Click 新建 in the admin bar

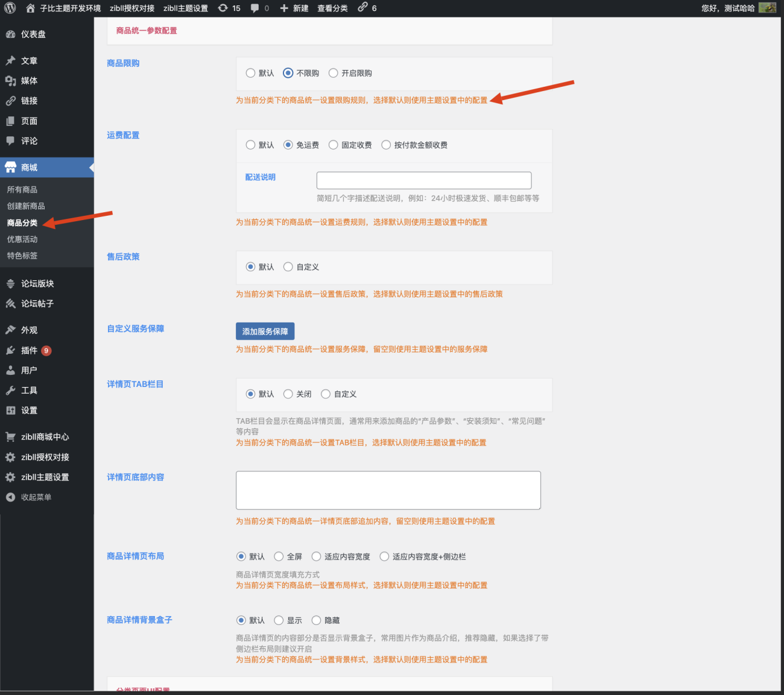[301, 8]
